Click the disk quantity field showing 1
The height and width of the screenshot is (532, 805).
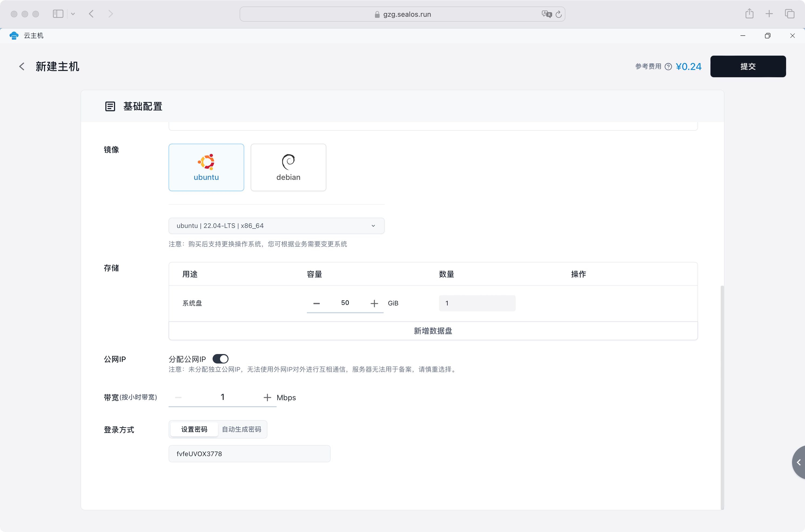(477, 303)
